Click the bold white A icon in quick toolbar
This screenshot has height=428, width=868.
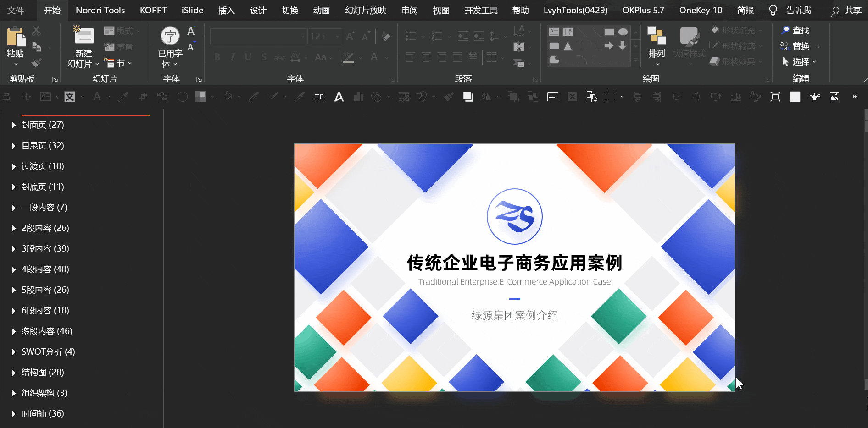[x=339, y=97]
